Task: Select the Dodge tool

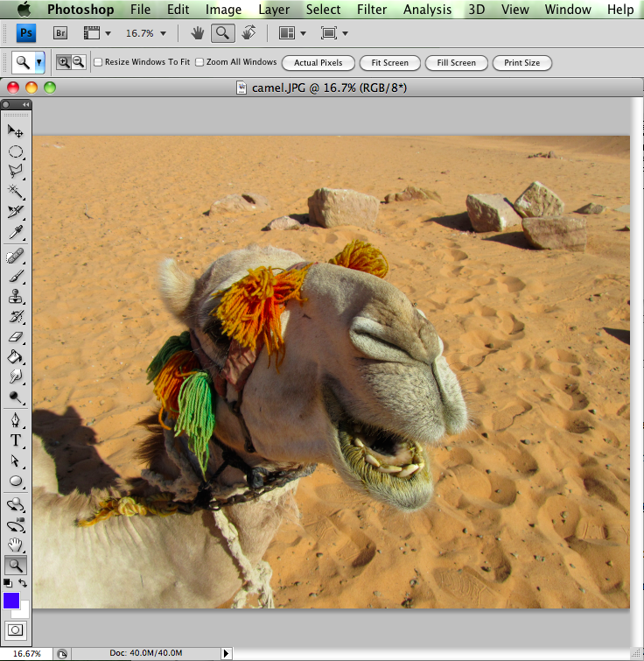Action: (16, 397)
